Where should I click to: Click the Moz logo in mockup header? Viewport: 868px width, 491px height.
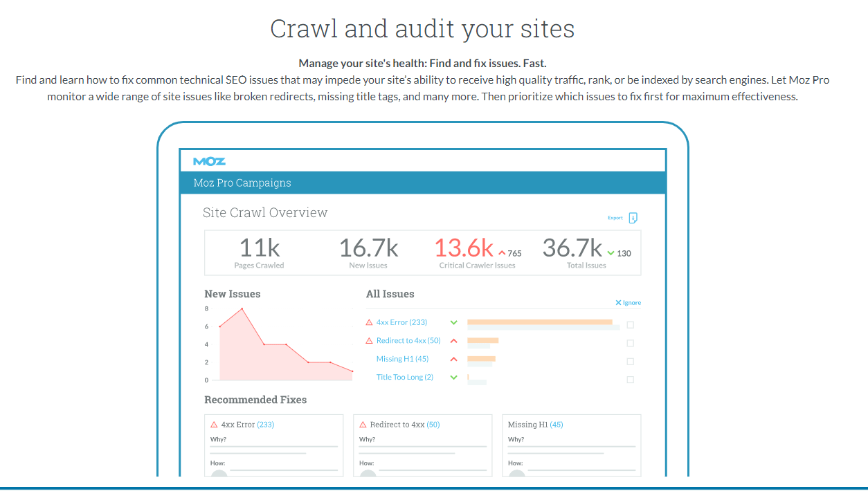point(209,161)
